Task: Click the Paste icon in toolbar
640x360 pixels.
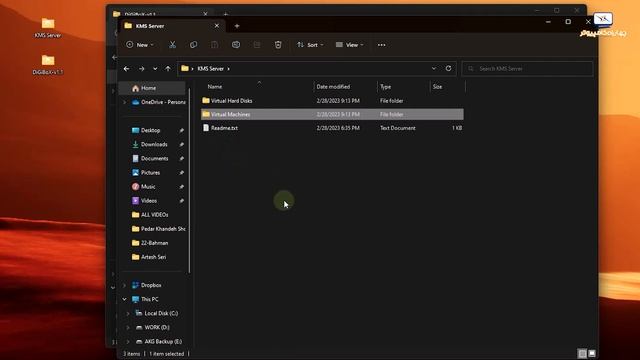Action: [x=215, y=45]
